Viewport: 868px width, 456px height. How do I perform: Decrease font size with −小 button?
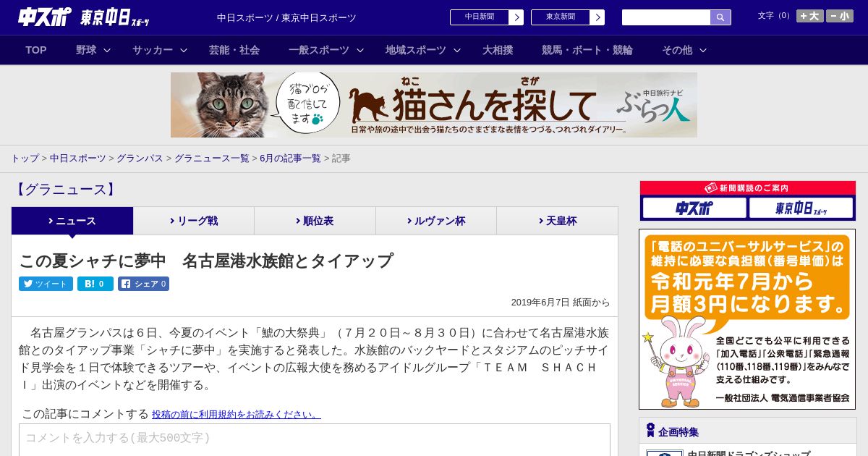click(x=840, y=16)
